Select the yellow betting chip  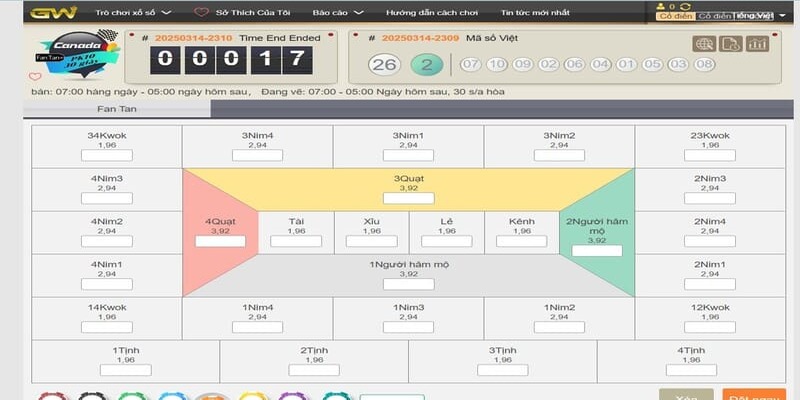coord(254,396)
